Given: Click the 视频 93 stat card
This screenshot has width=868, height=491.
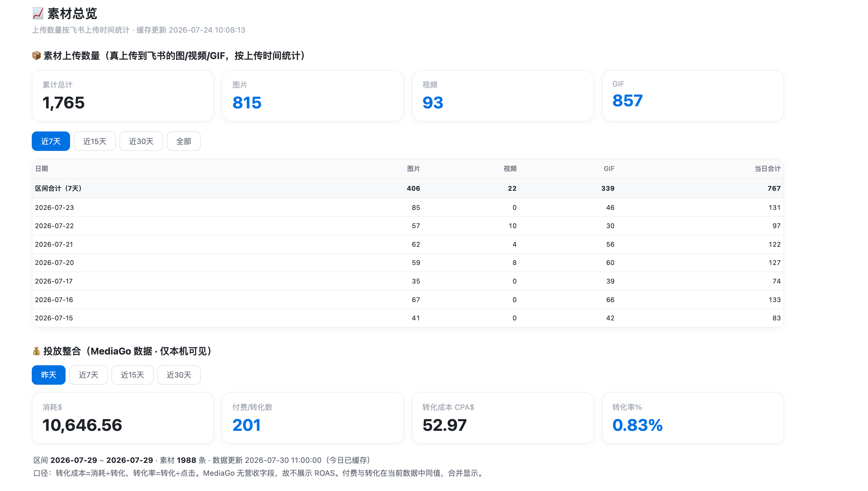Looking at the screenshot, I should [x=503, y=96].
